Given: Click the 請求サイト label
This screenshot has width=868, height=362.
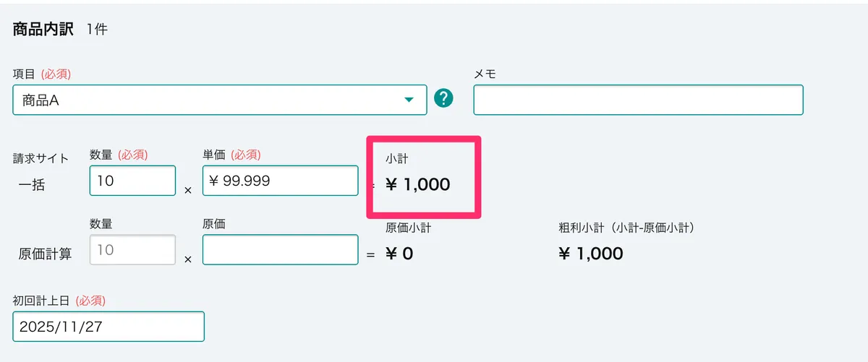Looking at the screenshot, I should pyautogui.click(x=41, y=158).
